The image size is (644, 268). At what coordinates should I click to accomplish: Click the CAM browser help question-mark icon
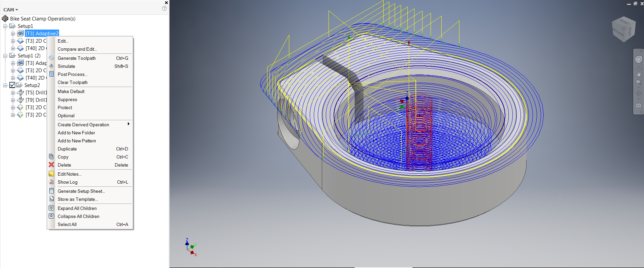pos(164,8)
